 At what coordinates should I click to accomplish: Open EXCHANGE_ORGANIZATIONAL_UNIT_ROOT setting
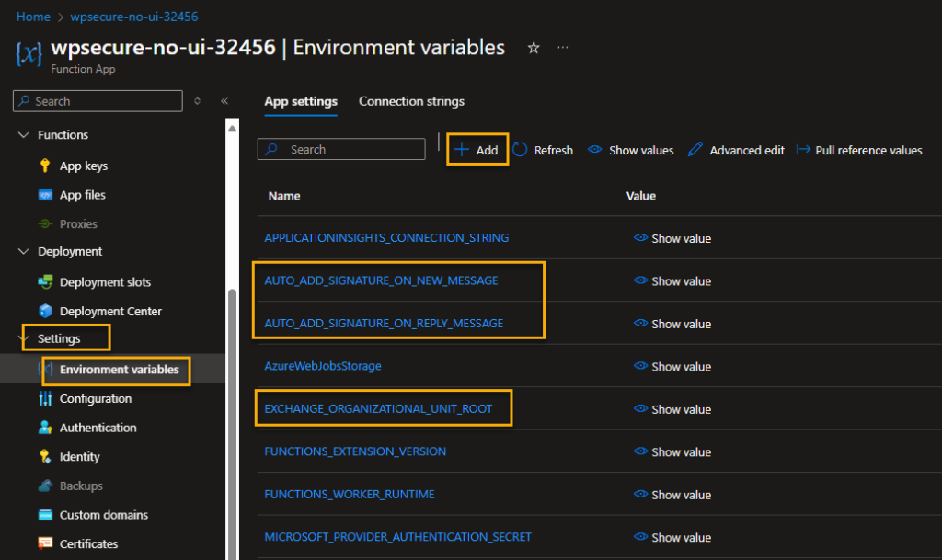pos(378,408)
